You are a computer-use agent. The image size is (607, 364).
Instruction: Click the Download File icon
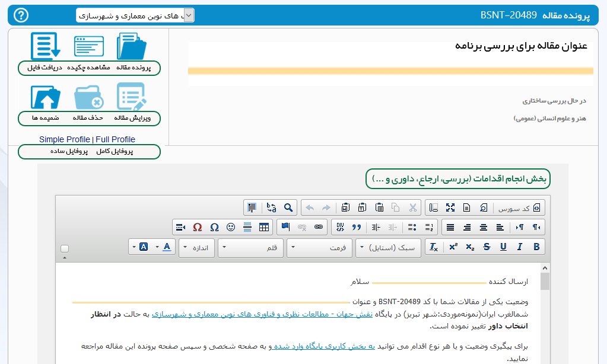45,47
